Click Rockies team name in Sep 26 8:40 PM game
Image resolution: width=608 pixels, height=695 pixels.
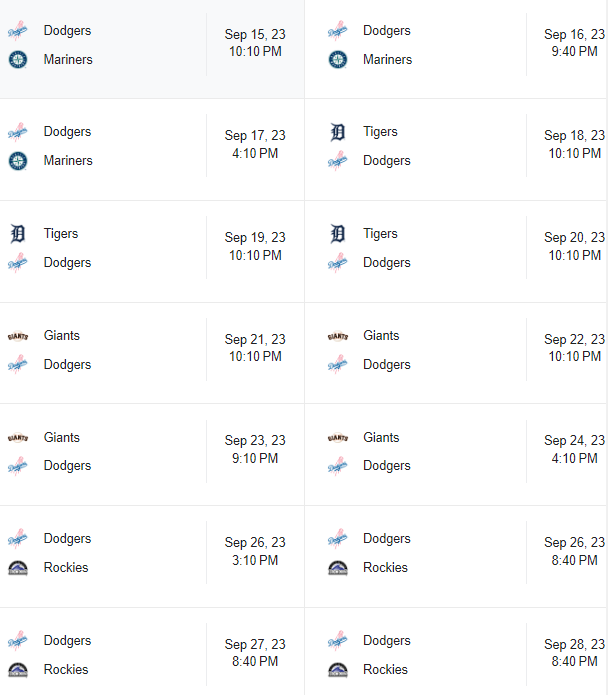[x=385, y=568]
